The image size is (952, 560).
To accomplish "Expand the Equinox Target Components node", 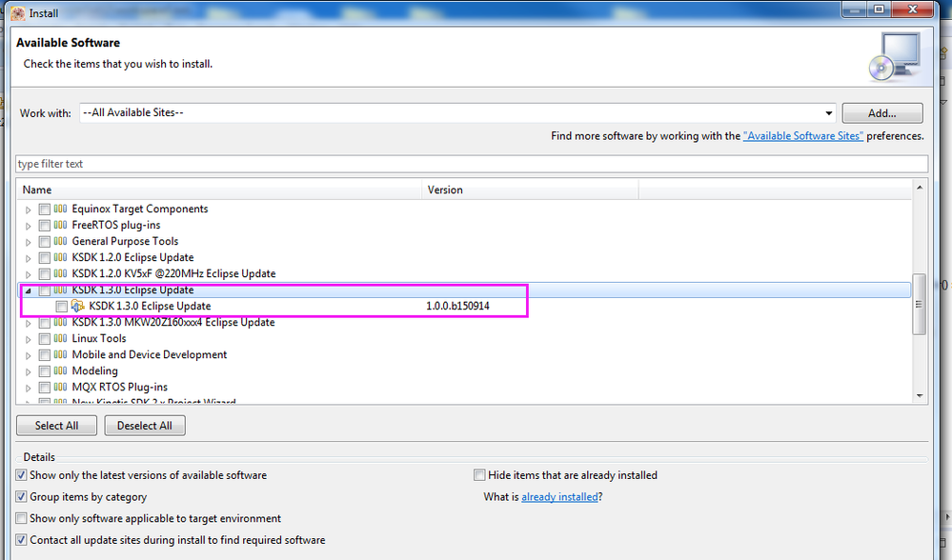I will tap(28, 210).
